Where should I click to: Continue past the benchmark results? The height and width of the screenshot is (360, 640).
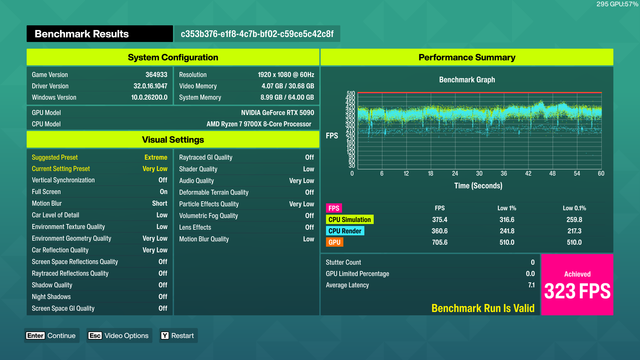pos(51,336)
